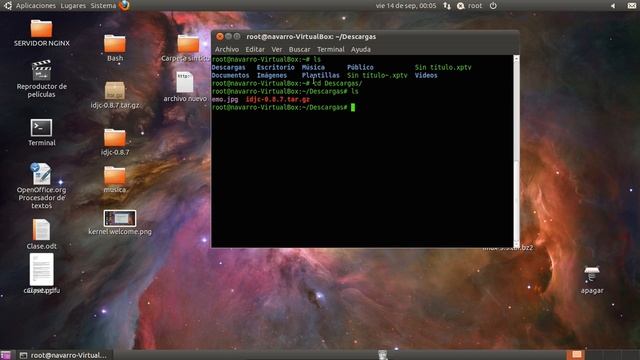
Task: Select the kernel welcome.png thumbnail
Action: tap(120, 218)
